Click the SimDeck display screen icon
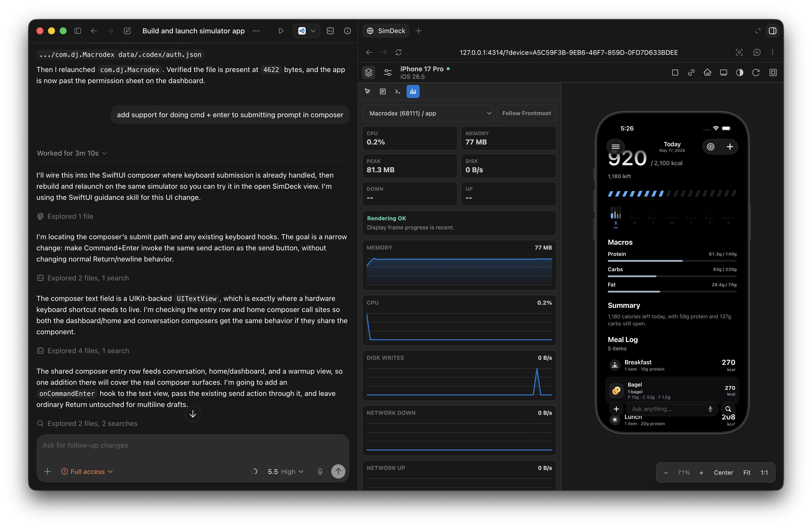This screenshot has height=528, width=812. [x=724, y=72]
